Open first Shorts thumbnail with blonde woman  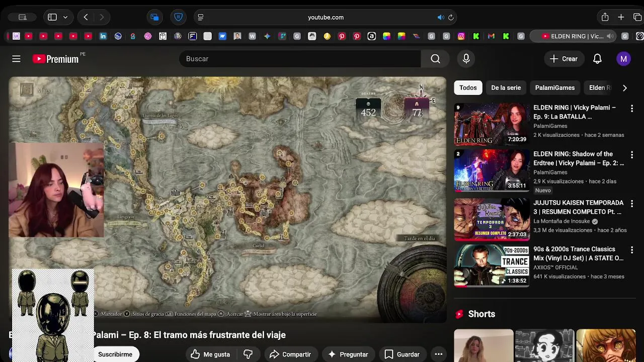[x=484, y=345]
